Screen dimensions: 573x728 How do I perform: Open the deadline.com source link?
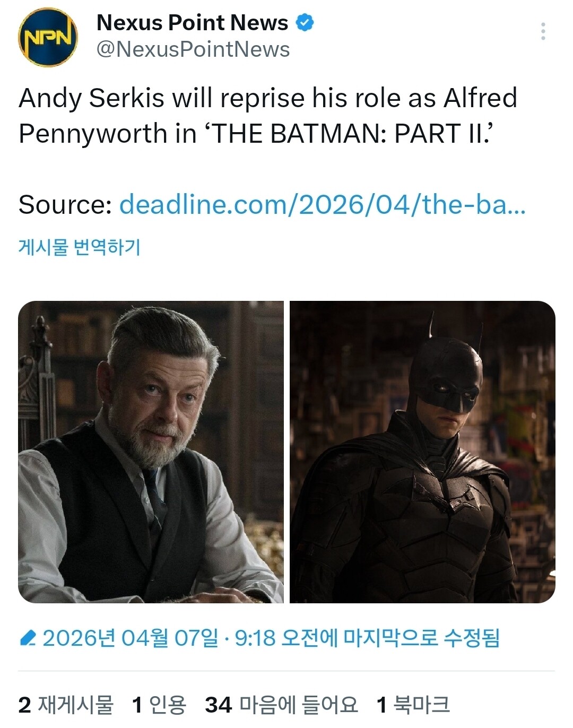point(323,205)
